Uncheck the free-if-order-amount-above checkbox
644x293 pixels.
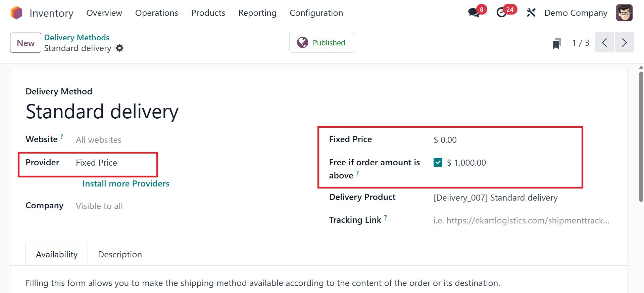pyautogui.click(x=438, y=163)
